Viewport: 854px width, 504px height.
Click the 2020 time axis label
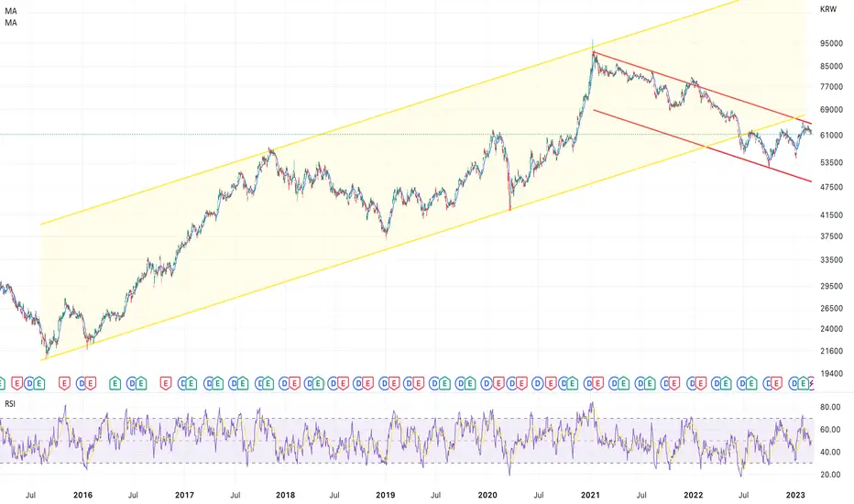[x=487, y=495]
